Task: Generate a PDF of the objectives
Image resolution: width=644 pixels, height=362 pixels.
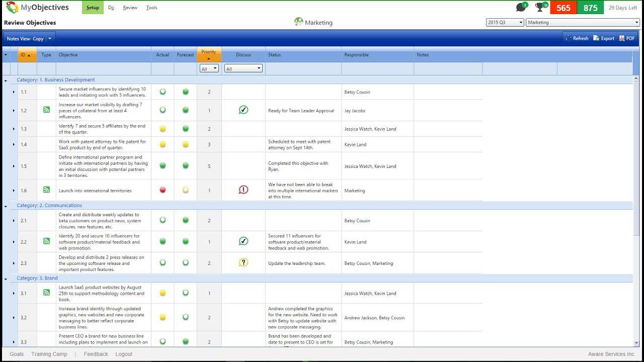Action: click(x=627, y=38)
